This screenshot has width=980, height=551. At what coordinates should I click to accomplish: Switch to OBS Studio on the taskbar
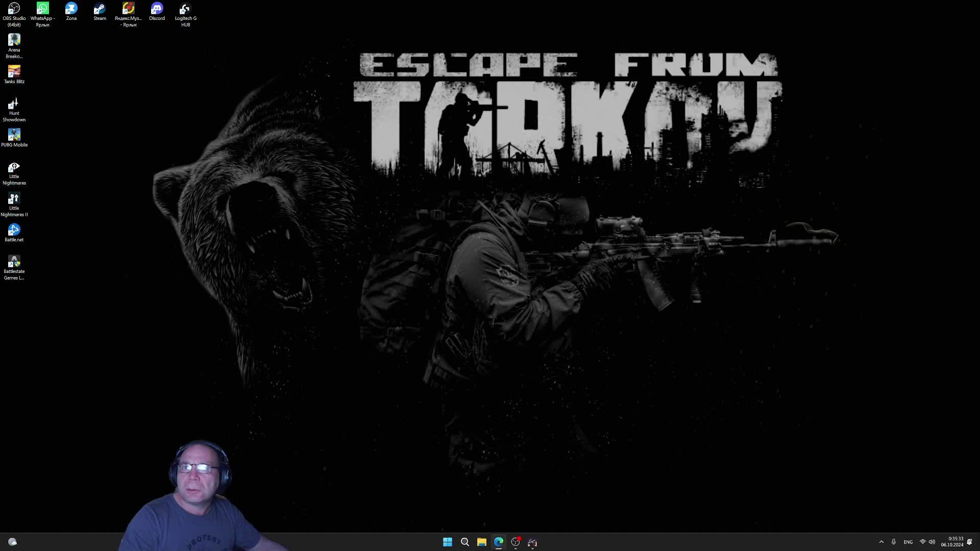[x=516, y=542]
